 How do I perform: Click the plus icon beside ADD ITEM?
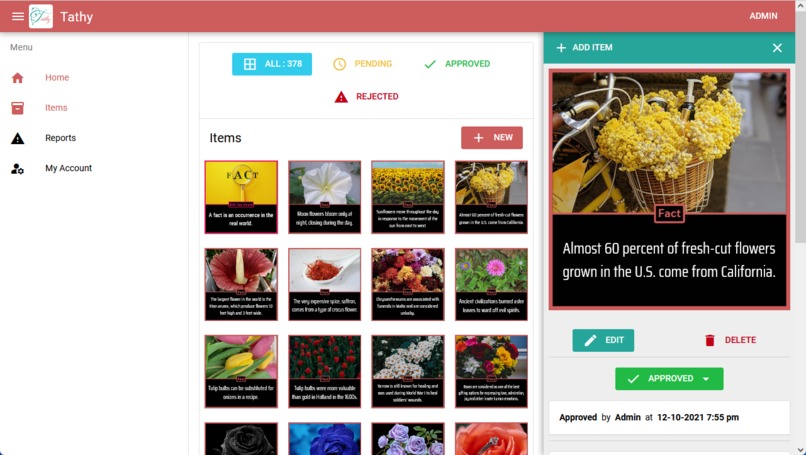point(561,48)
